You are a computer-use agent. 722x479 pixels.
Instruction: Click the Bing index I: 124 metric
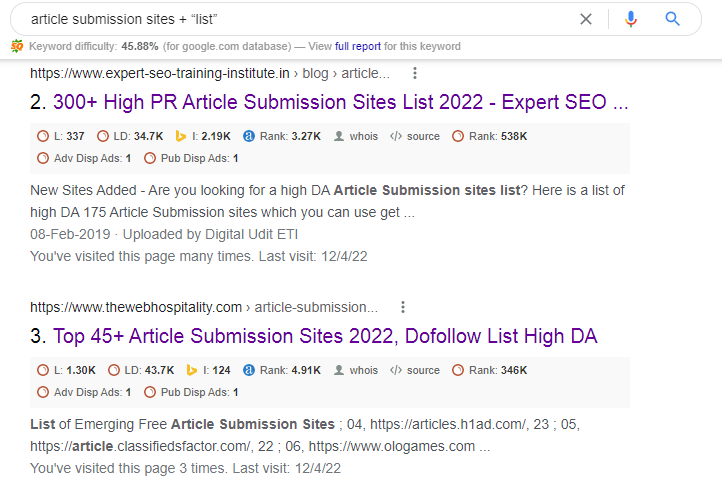coord(209,370)
